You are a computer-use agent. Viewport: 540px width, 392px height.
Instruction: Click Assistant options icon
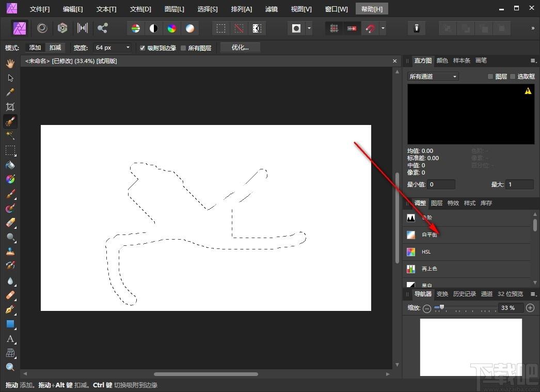pos(417,28)
